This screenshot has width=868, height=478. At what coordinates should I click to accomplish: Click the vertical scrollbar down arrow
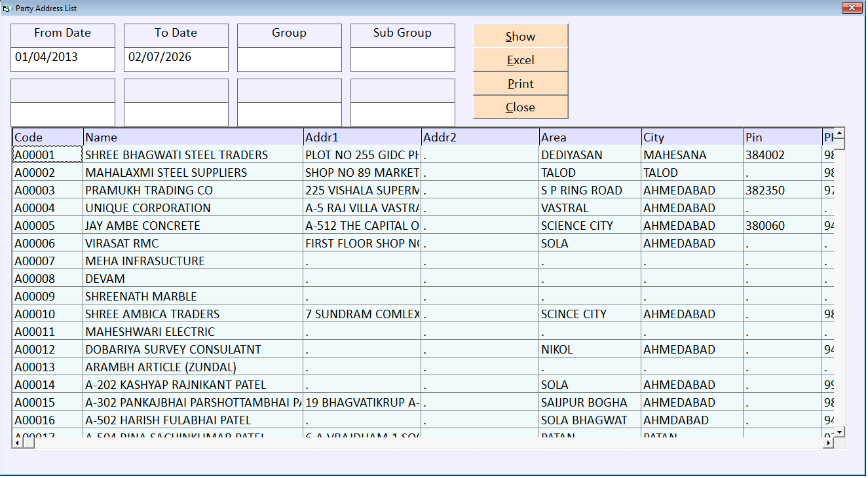pos(839,432)
